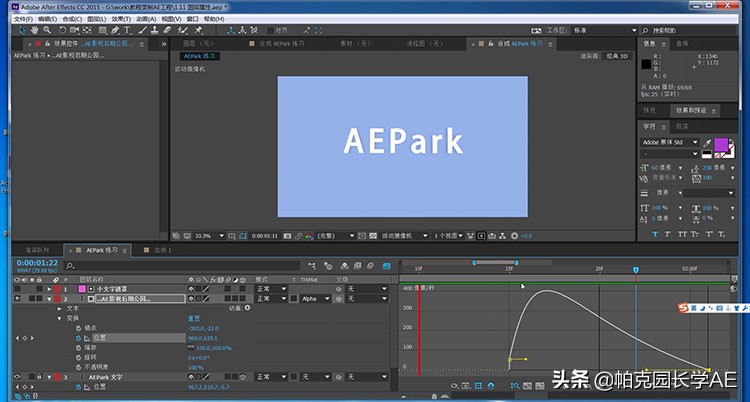Open Adobe 黑体 Std font dropdown

(670, 143)
